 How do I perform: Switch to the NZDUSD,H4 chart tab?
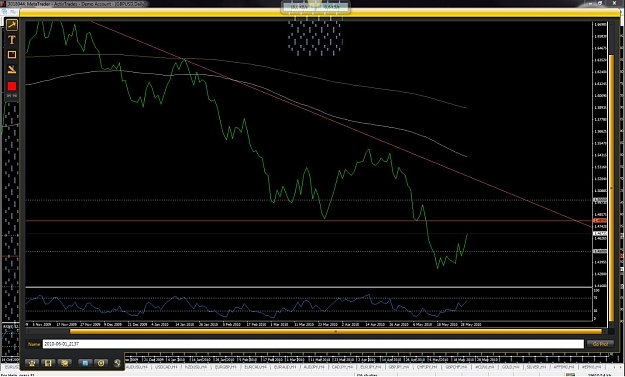195,367
